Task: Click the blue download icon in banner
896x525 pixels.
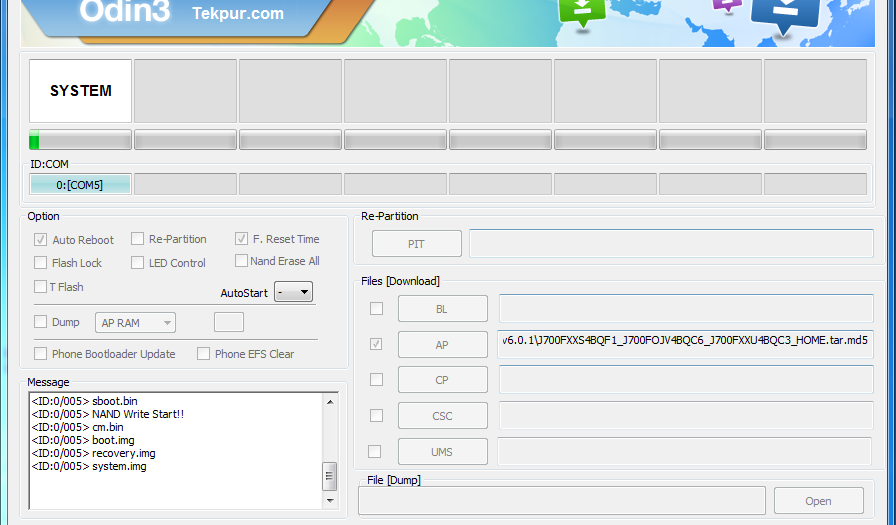Action: click(x=785, y=17)
